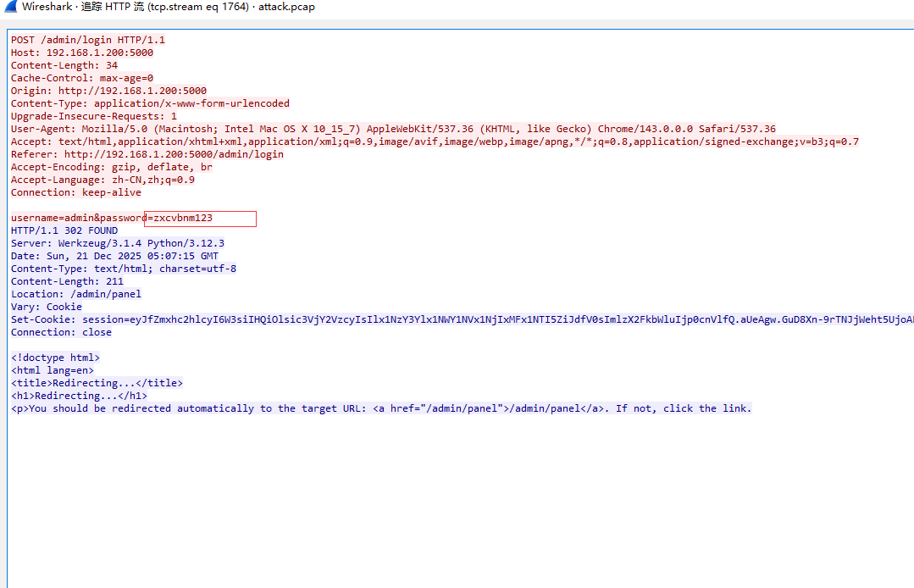Click the username=admin form parameter
This screenshot has height=588, width=914.
click(x=52, y=218)
